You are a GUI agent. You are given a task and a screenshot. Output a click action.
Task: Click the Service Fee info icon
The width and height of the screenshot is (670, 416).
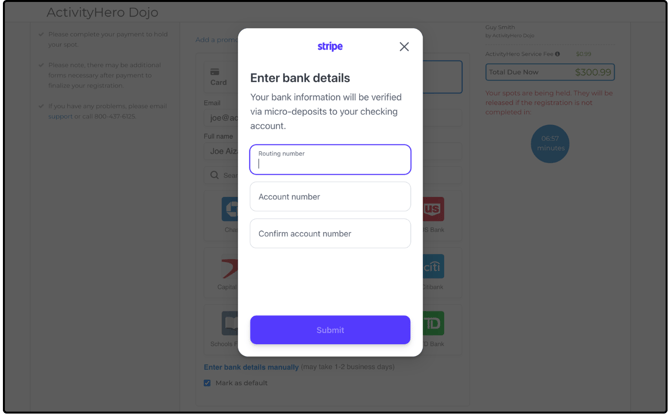click(557, 54)
